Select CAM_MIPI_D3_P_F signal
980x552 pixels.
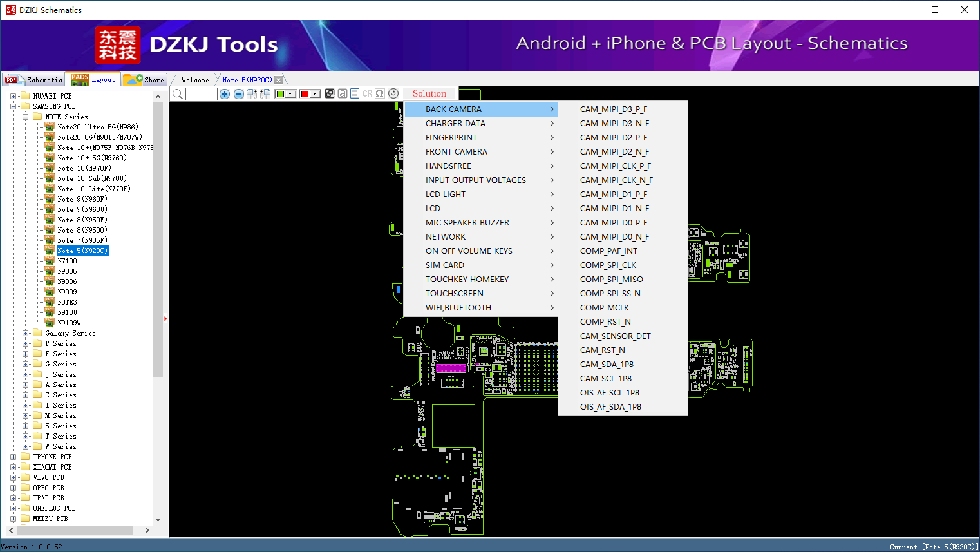tap(623, 109)
